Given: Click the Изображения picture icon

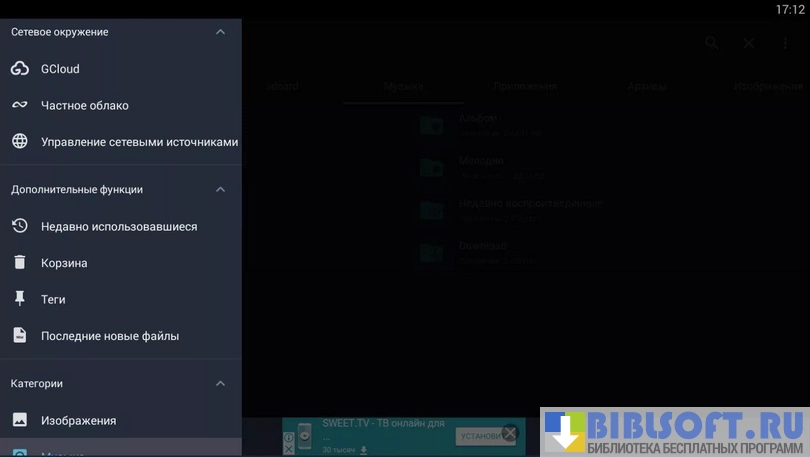Looking at the screenshot, I should (x=19, y=420).
